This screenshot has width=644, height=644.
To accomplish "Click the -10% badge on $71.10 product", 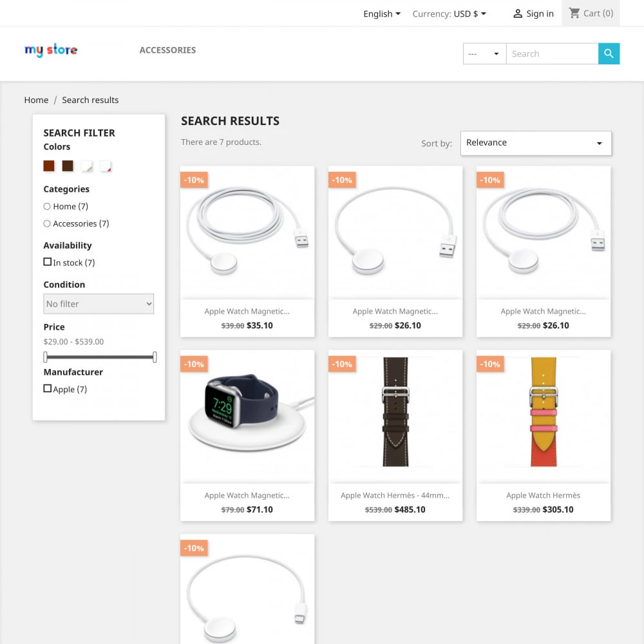I will [194, 364].
